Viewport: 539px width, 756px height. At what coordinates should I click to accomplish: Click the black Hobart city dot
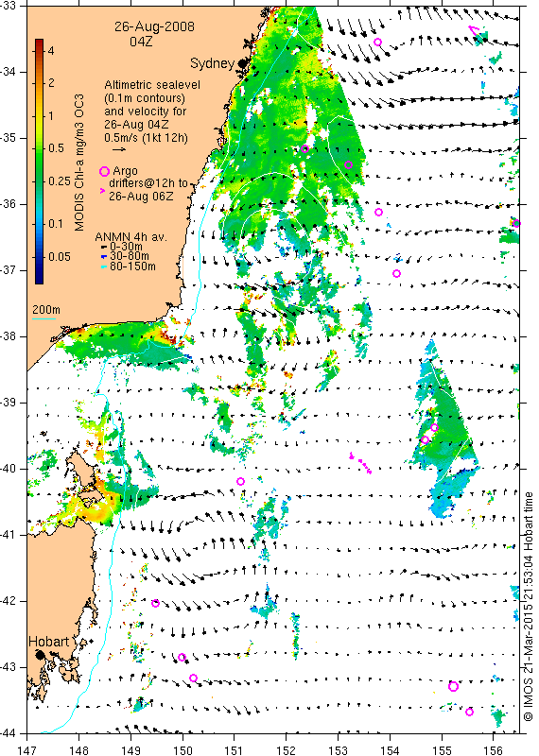40,655
